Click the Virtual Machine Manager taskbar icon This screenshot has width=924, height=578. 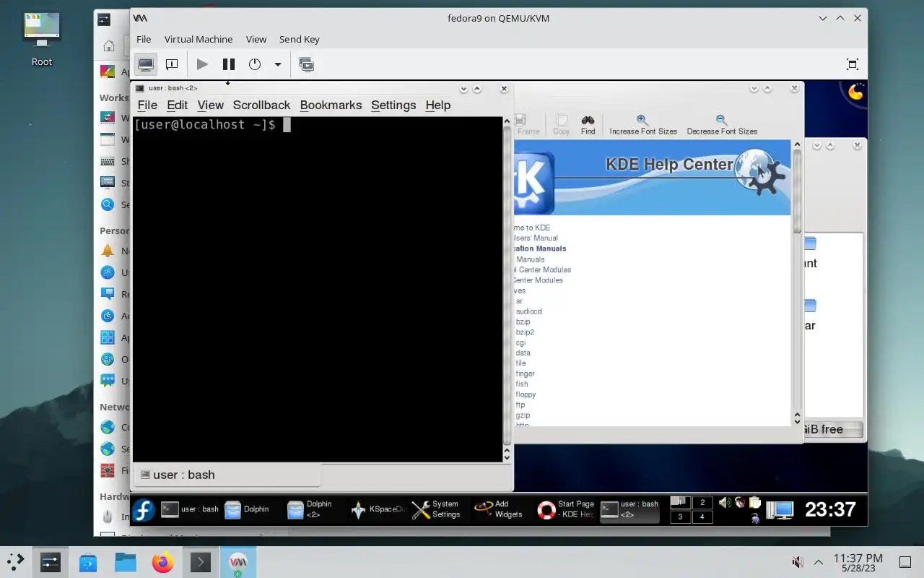237,562
